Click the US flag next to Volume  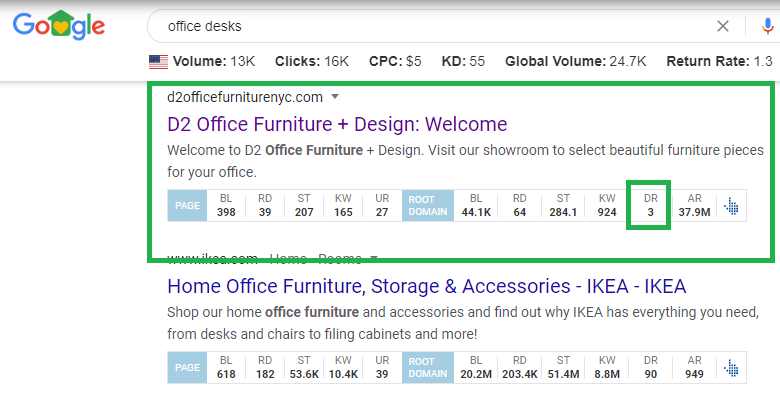(158, 62)
